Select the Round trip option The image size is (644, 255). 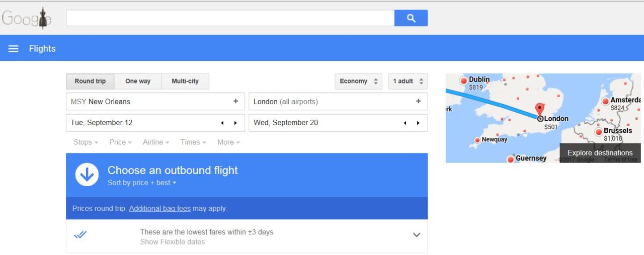(x=90, y=81)
